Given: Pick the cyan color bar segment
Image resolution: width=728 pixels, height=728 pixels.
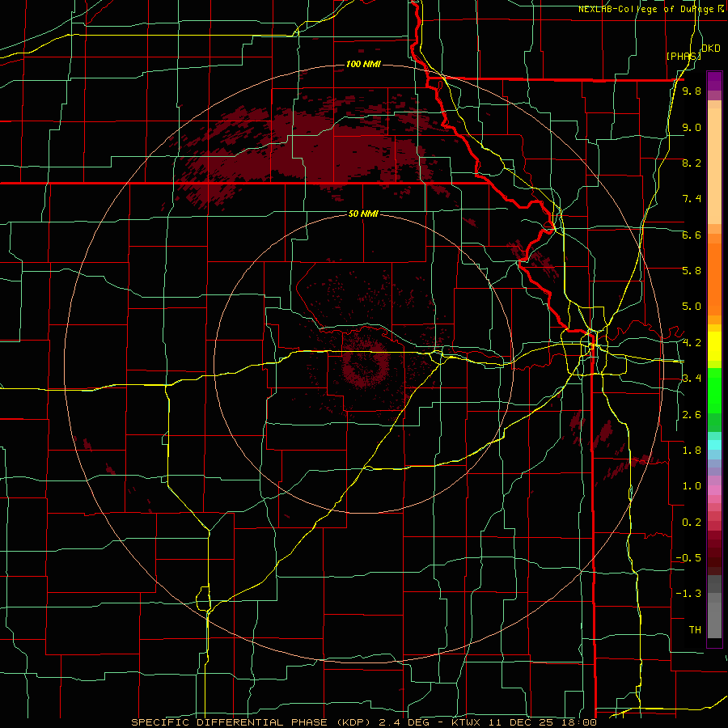Looking at the screenshot, I should (714, 444).
